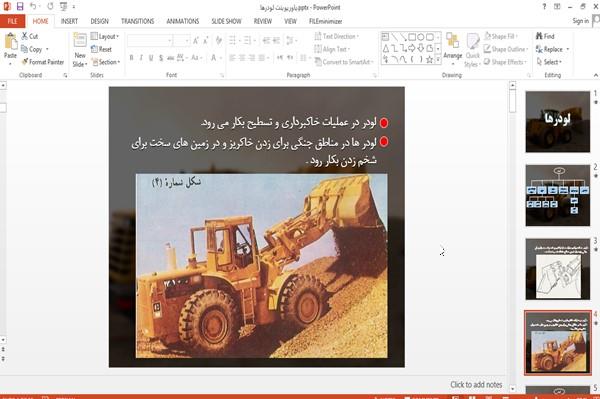The height and width of the screenshot is (399, 600).
Task: Justify text alignment
Action: click(x=262, y=58)
